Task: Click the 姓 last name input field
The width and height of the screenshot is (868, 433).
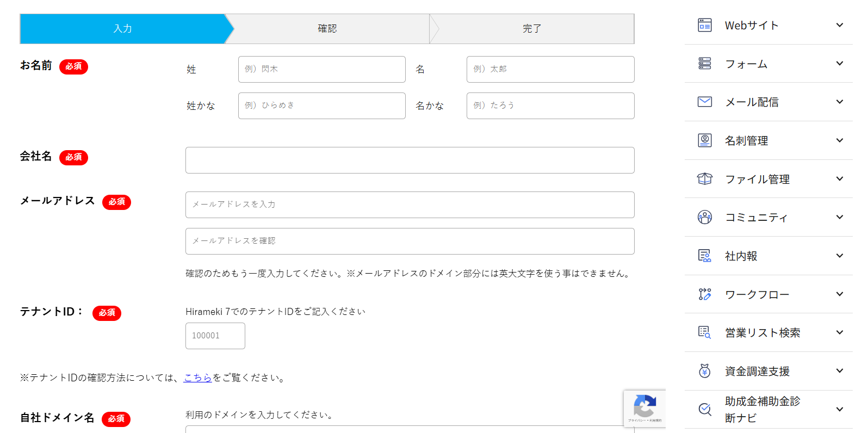Action: coord(321,70)
